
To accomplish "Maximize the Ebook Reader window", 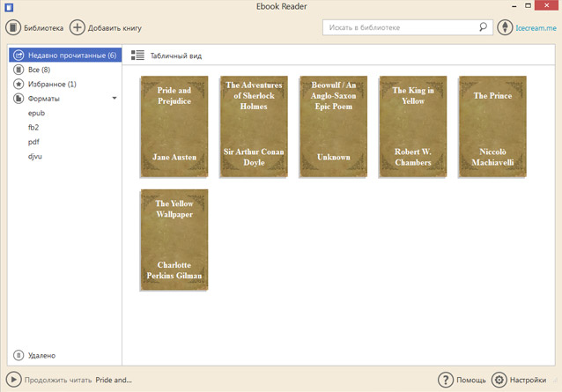I will (528, 5).
